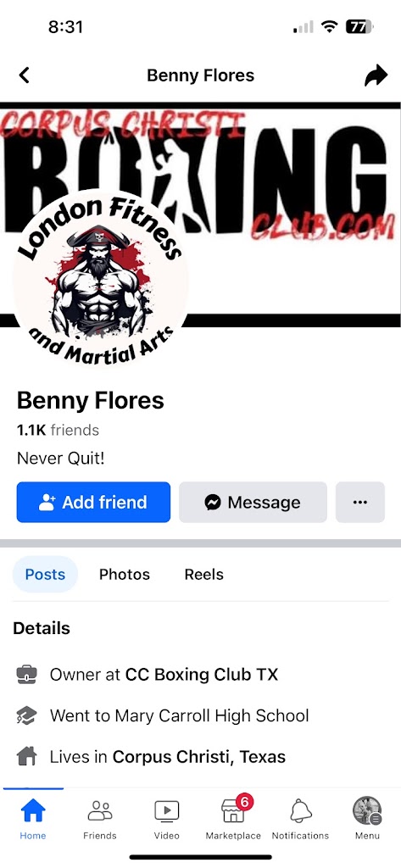Screen dimensions: 401x868
Task: Open the CC Boxing Club TX link
Action: [x=202, y=674]
